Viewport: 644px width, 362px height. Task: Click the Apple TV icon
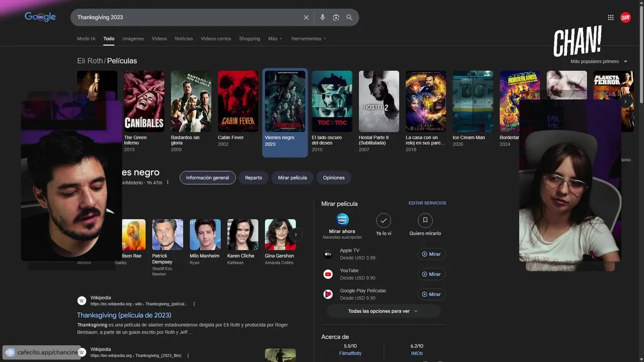[328, 254]
